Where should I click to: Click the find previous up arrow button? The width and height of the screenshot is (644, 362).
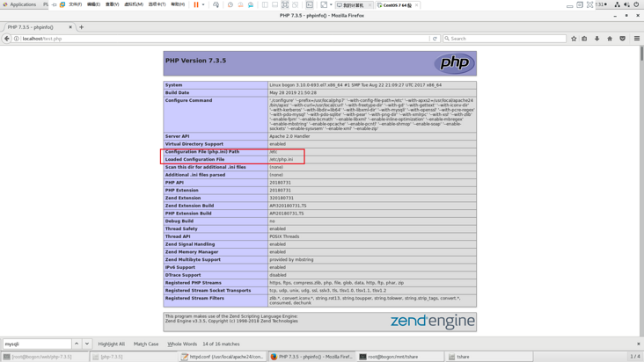point(77,344)
